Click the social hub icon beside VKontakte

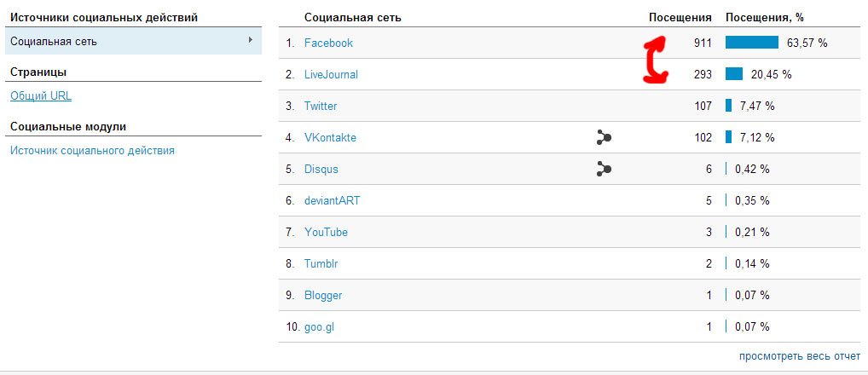[x=604, y=138]
